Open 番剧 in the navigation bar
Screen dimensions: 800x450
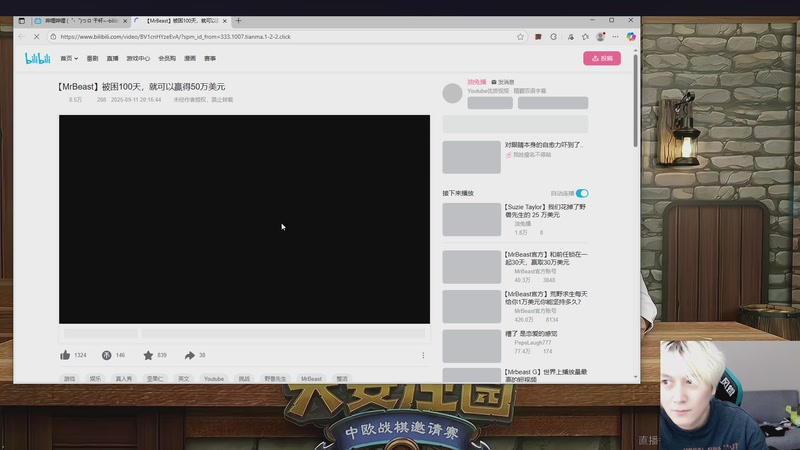coord(92,59)
